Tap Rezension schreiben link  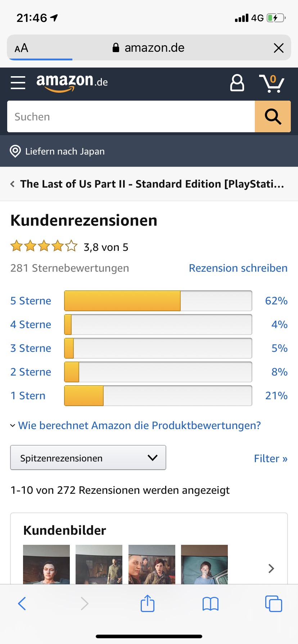238,268
